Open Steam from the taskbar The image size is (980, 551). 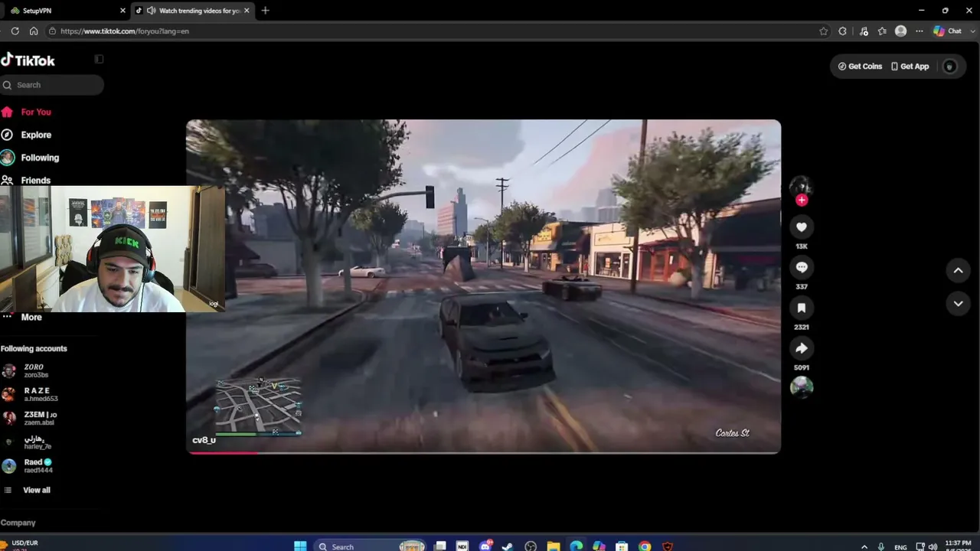coord(507,546)
